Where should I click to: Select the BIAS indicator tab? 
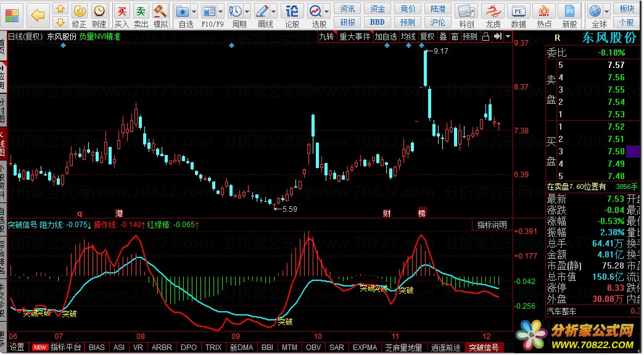(96, 348)
